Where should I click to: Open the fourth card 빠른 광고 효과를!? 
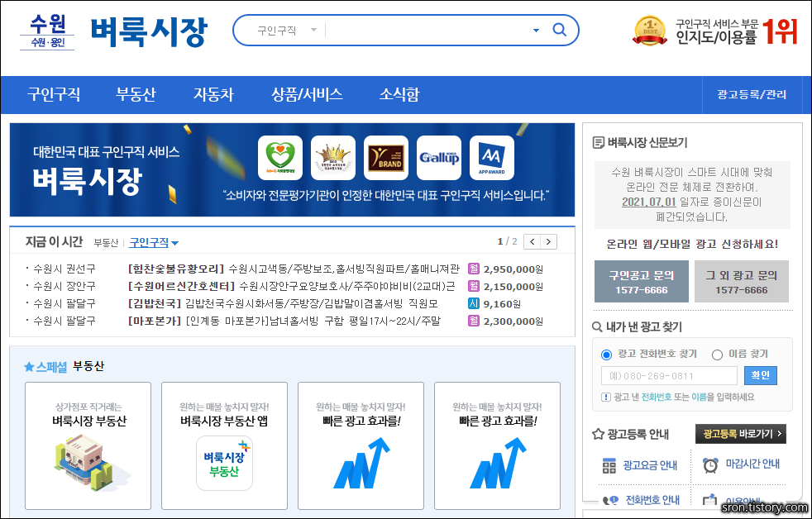[x=497, y=445]
